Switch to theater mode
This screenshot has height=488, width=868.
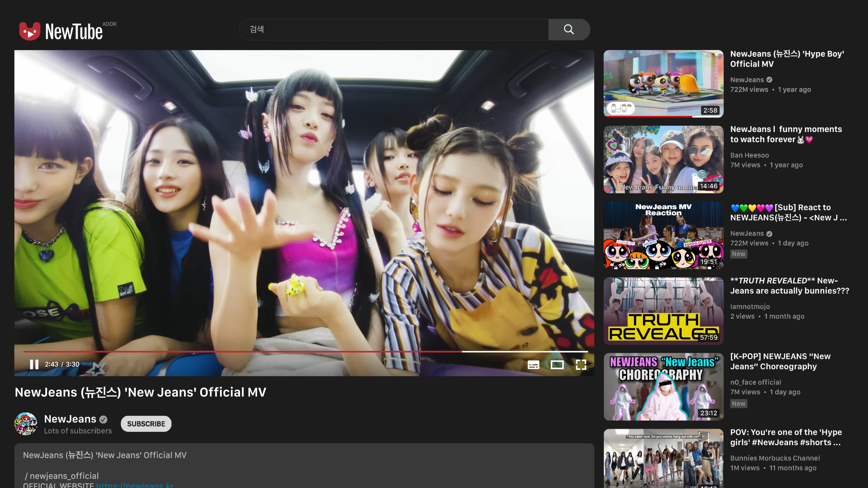click(x=557, y=364)
